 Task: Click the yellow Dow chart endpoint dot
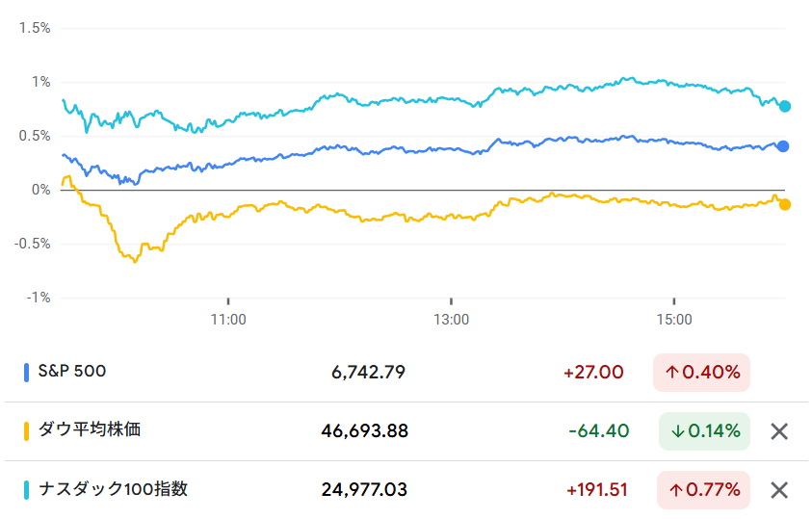(x=784, y=204)
